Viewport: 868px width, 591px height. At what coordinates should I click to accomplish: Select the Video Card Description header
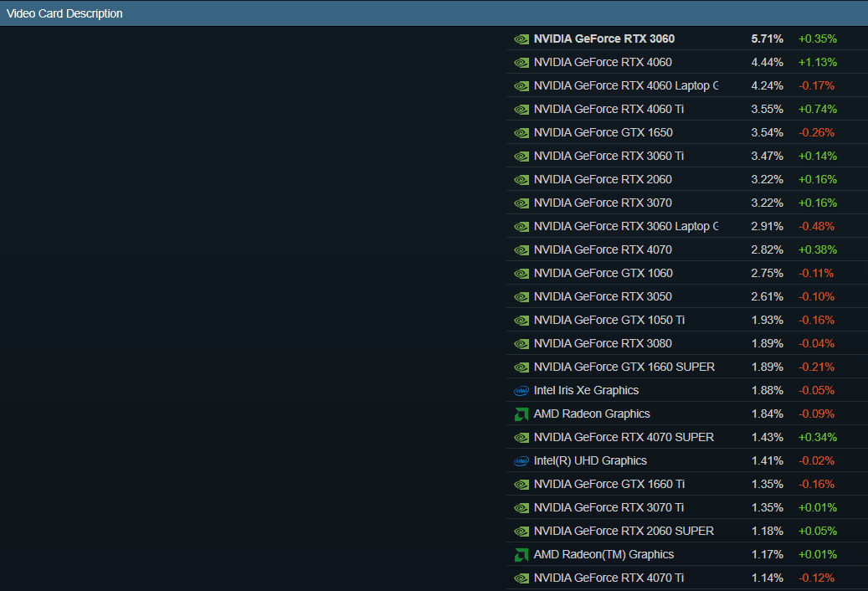tap(64, 13)
